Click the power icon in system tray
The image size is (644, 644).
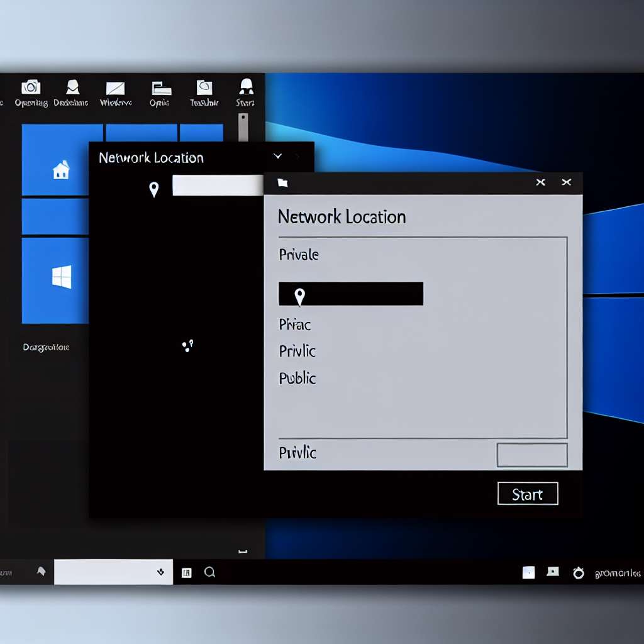pyautogui.click(x=579, y=573)
